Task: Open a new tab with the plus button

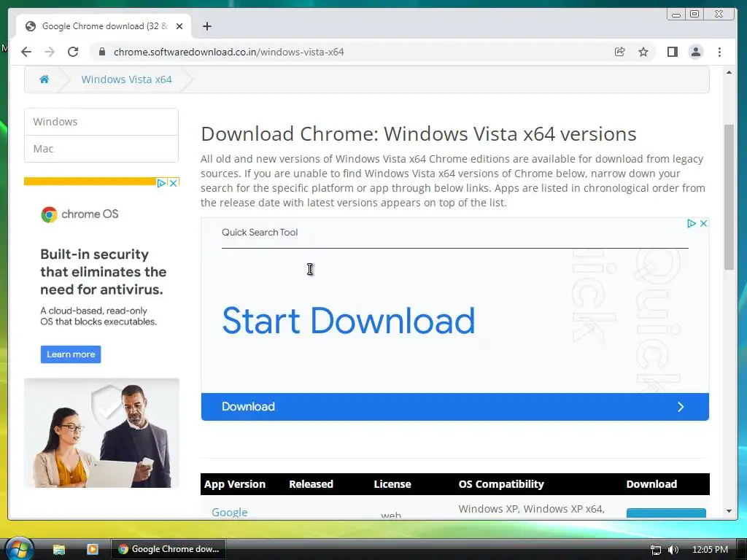Action: 206,26
